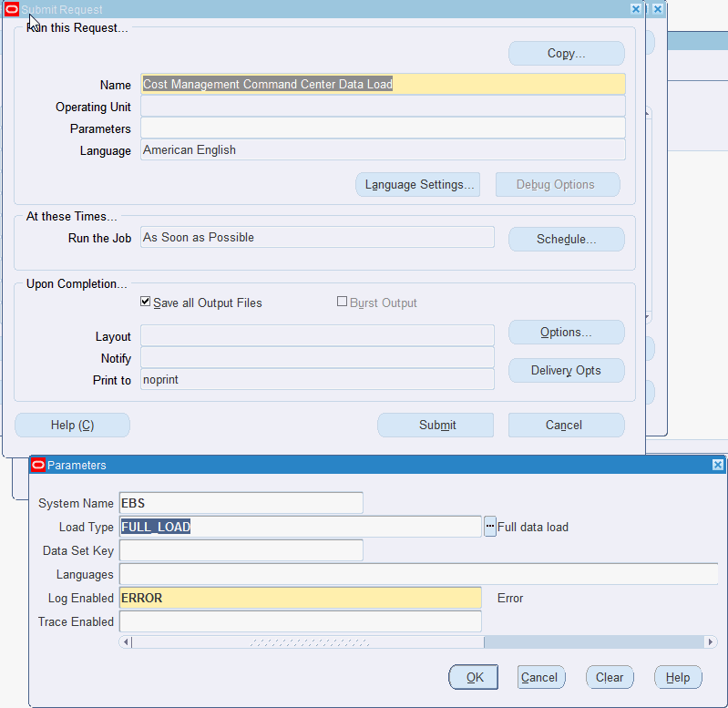This screenshot has width=728, height=708.
Task: Click the System Name field
Action: [x=241, y=503]
